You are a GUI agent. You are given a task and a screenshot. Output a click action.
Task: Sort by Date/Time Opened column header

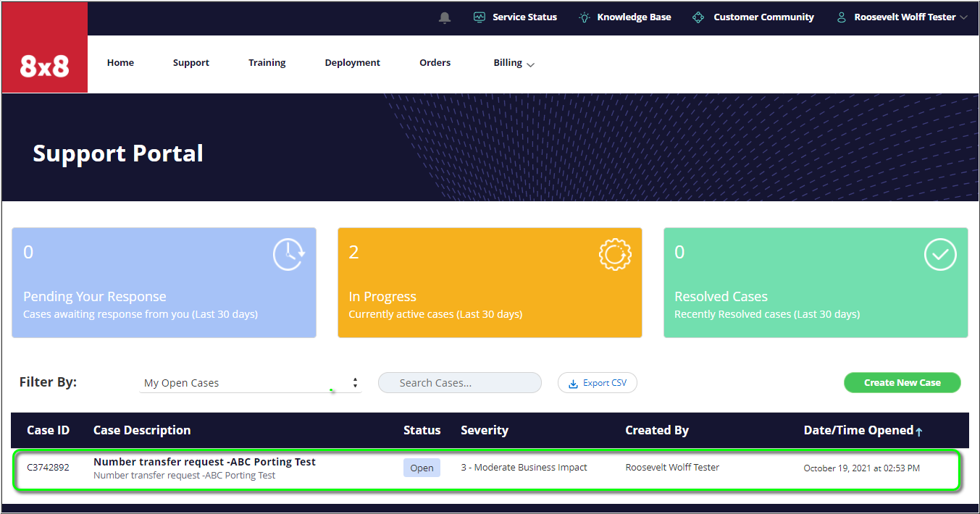858,430
